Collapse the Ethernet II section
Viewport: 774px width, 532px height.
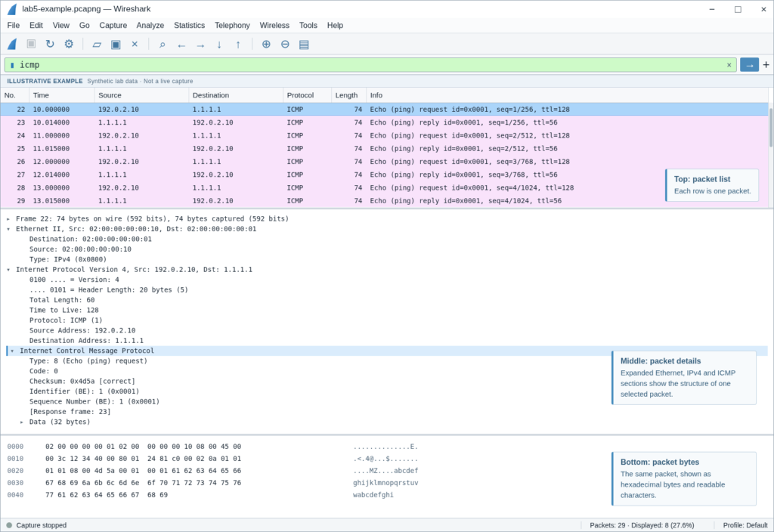tap(8, 229)
